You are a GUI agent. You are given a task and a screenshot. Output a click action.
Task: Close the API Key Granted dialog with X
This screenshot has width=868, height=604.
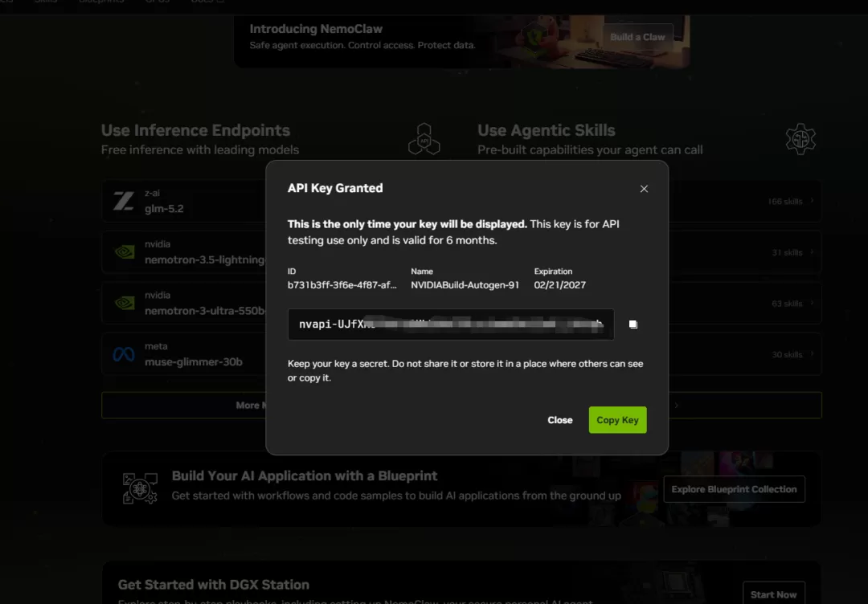tap(644, 189)
